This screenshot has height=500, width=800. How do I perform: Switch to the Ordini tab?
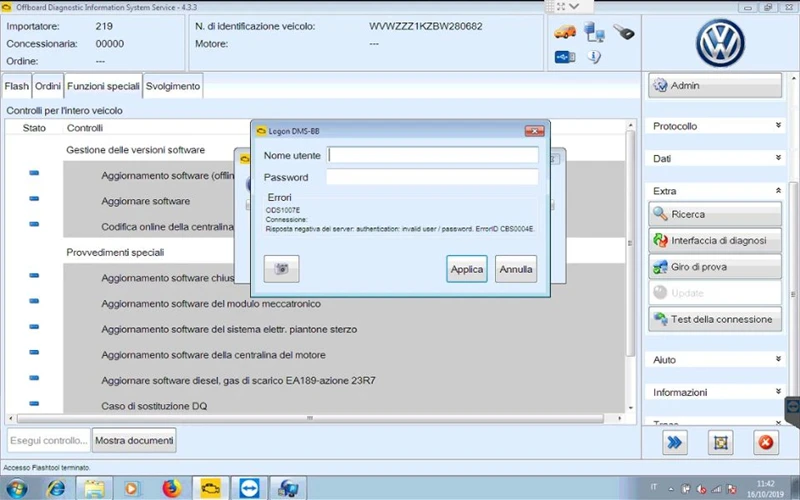pyautogui.click(x=48, y=86)
